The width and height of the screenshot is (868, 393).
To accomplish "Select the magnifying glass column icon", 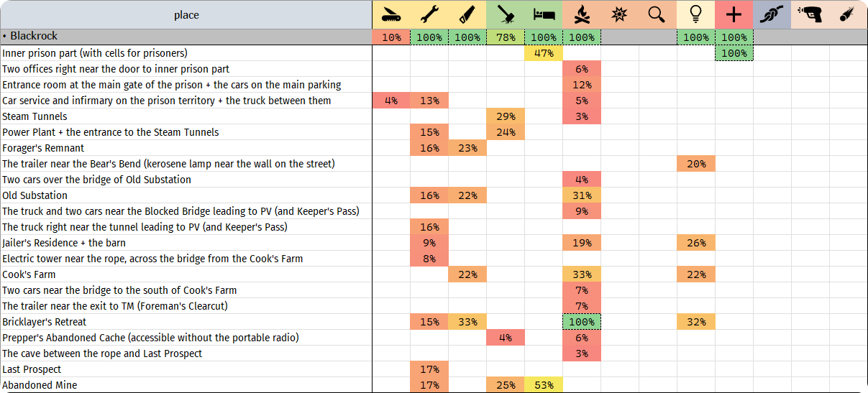I will point(657,14).
